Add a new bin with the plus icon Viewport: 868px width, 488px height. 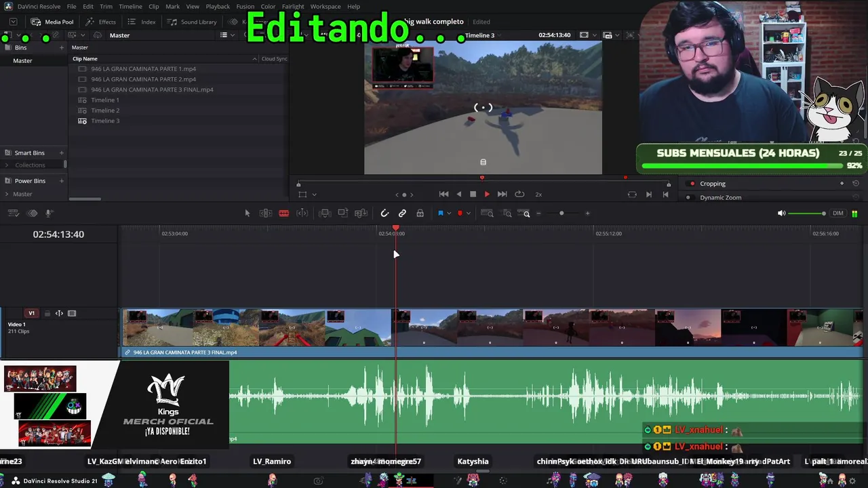pyautogui.click(x=62, y=47)
